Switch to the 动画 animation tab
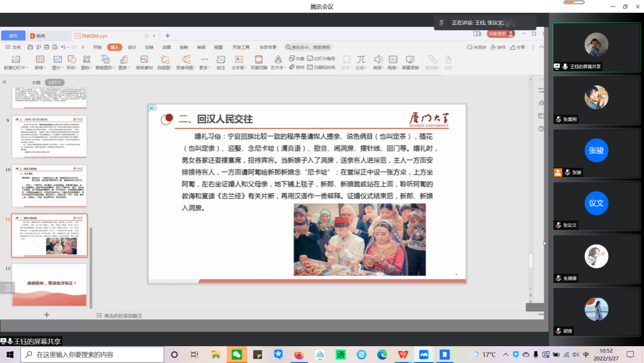The width and height of the screenshot is (644, 363). click(167, 47)
